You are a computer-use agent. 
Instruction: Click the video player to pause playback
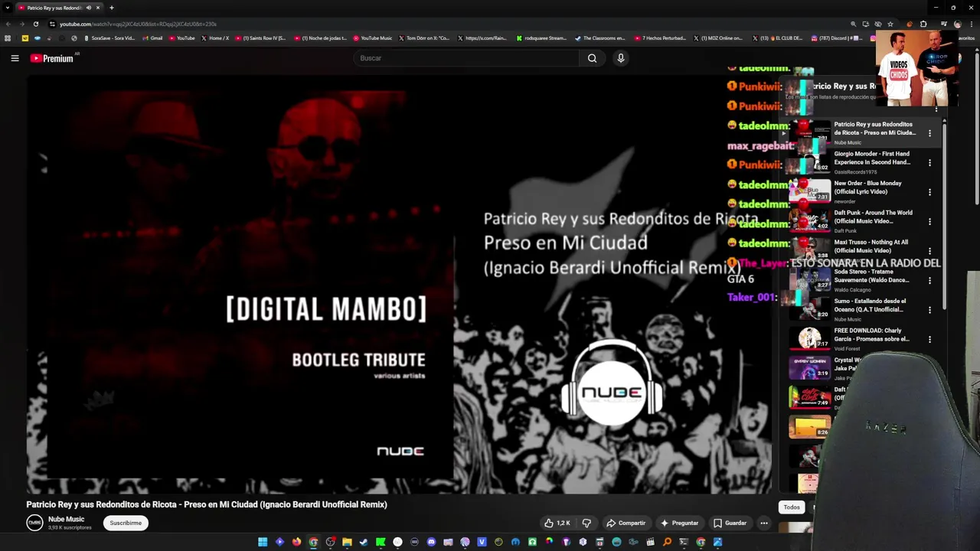pos(398,283)
